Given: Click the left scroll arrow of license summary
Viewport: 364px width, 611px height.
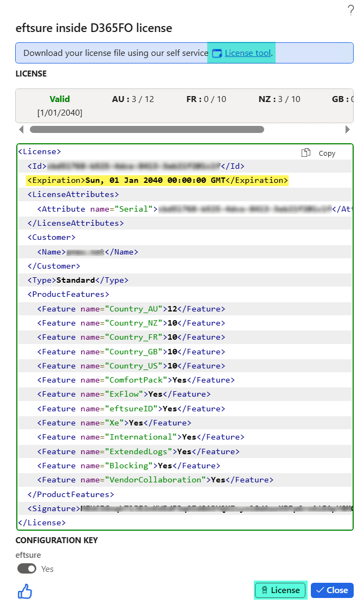Looking at the screenshot, I should 21,129.
